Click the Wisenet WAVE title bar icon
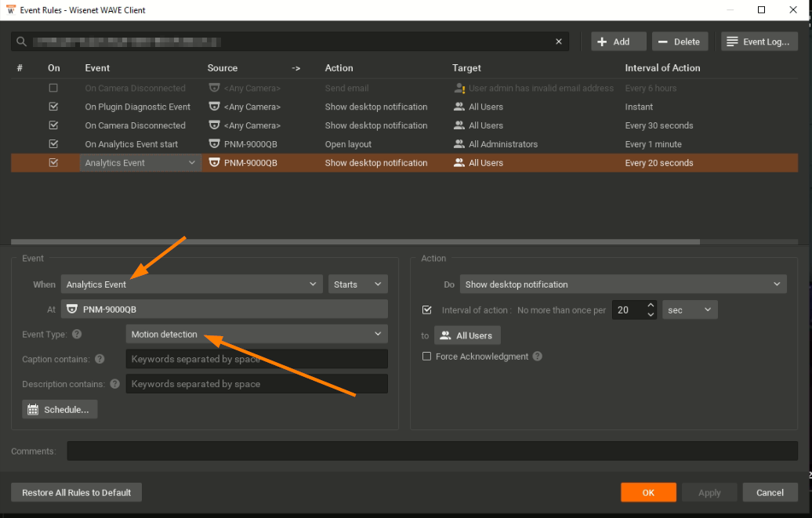Viewport: 812px width, 518px height. [x=11, y=10]
